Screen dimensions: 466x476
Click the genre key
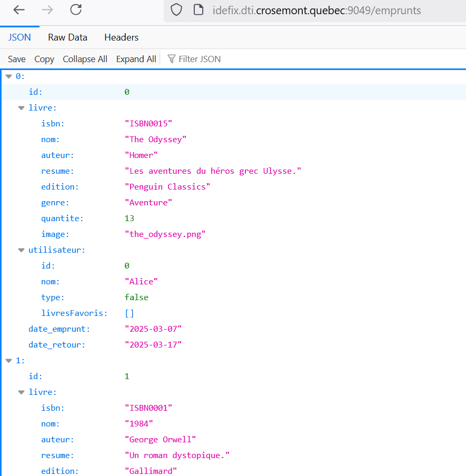coord(55,203)
